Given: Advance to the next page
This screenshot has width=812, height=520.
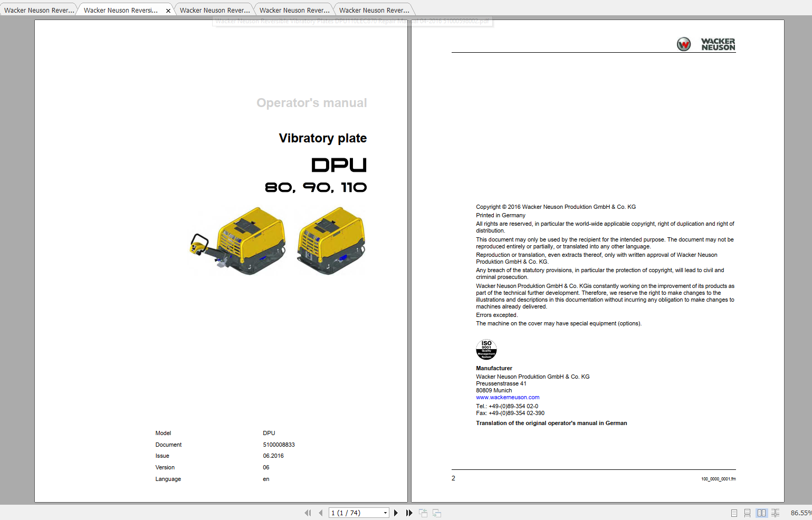Looking at the screenshot, I should pyautogui.click(x=396, y=512).
